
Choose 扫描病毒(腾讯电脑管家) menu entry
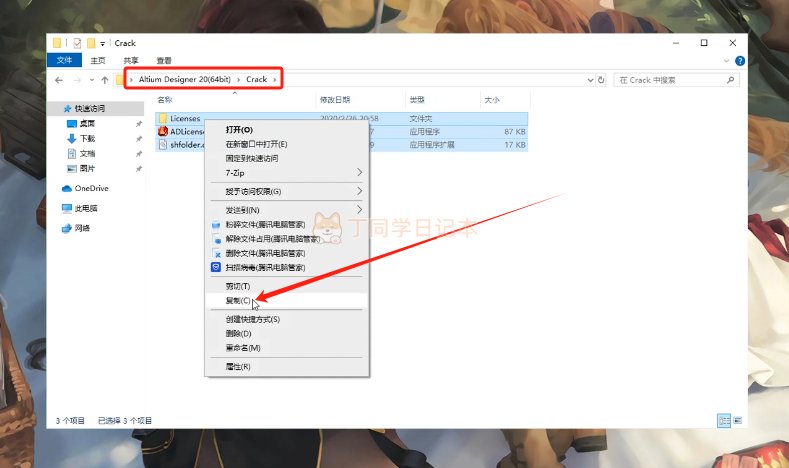[287, 267]
